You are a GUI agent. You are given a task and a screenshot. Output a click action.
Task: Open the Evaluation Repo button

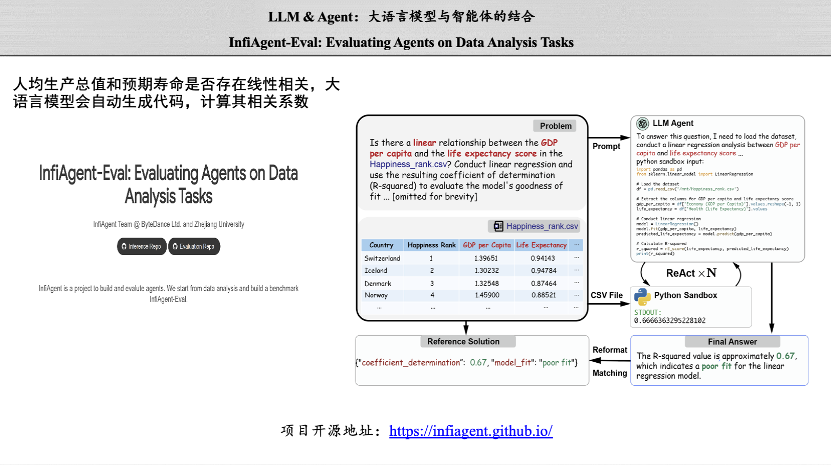click(x=194, y=246)
